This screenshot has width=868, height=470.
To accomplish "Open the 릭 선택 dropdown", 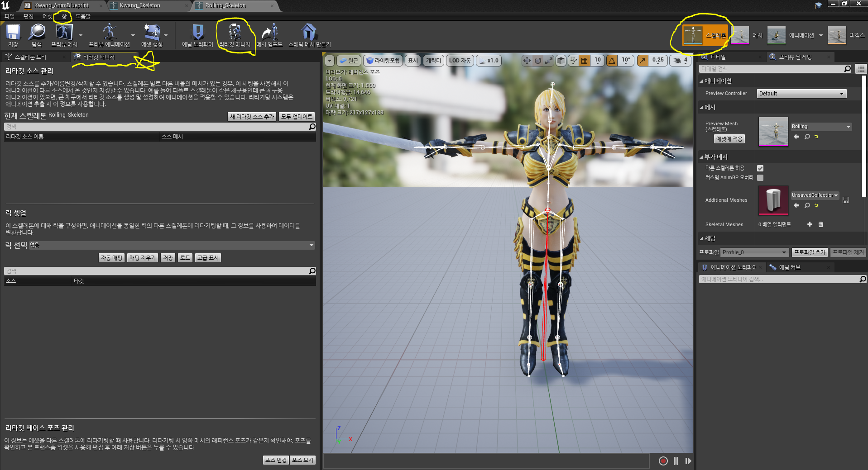I will [172, 245].
